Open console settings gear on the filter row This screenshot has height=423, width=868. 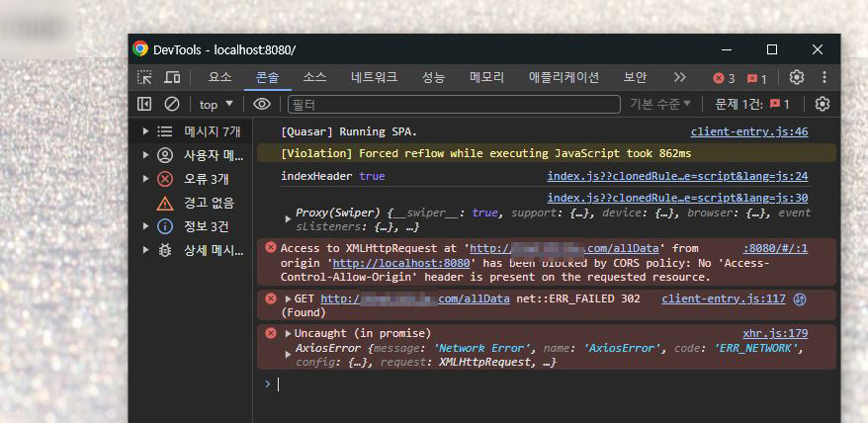tap(823, 104)
